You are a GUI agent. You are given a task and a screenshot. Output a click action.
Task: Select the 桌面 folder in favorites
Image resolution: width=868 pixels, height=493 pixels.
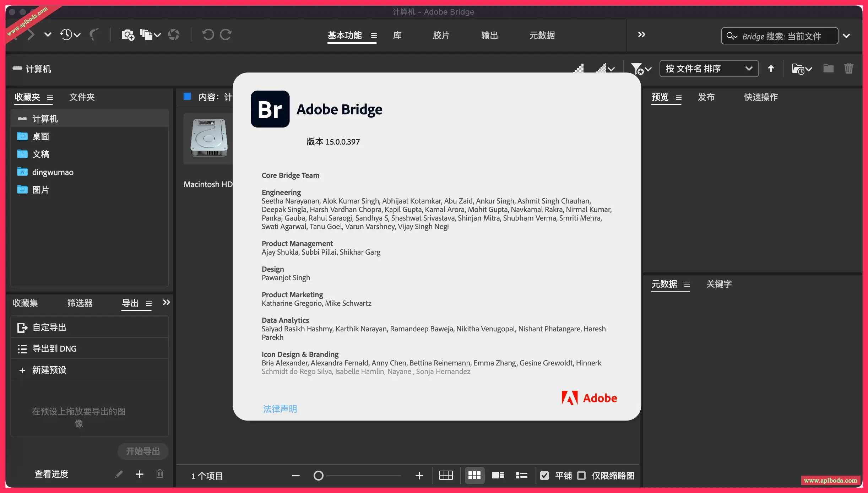tap(40, 136)
